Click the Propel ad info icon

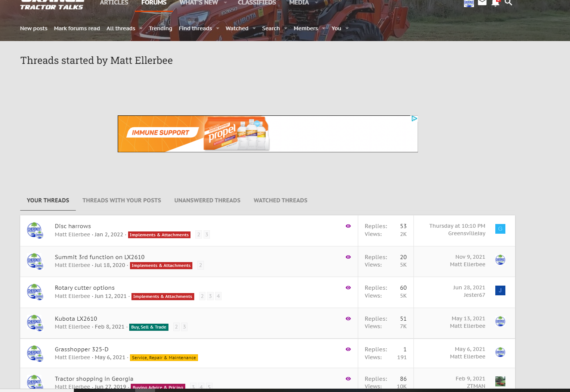click(414, 119)
